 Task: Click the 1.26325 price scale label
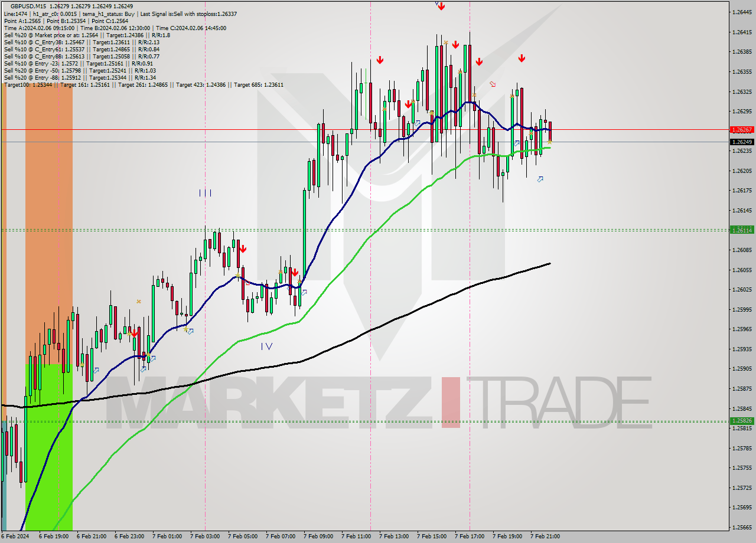[x=742, y=91]
